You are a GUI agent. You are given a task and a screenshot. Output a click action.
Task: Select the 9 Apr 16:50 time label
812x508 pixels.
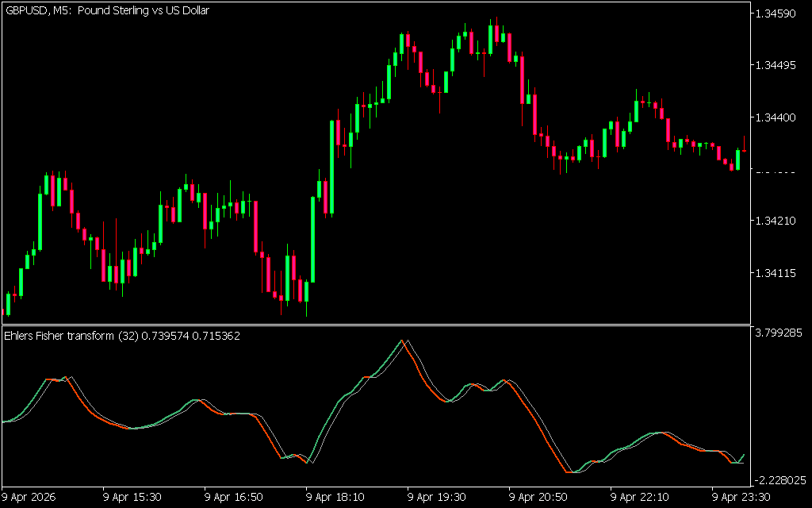pyautogui.click(x=235, y=497)
